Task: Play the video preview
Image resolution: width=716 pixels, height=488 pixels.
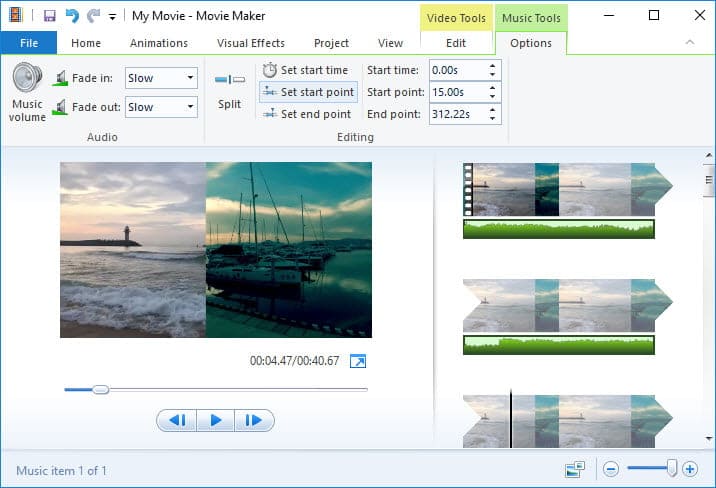Action: [x=215, y=420]
